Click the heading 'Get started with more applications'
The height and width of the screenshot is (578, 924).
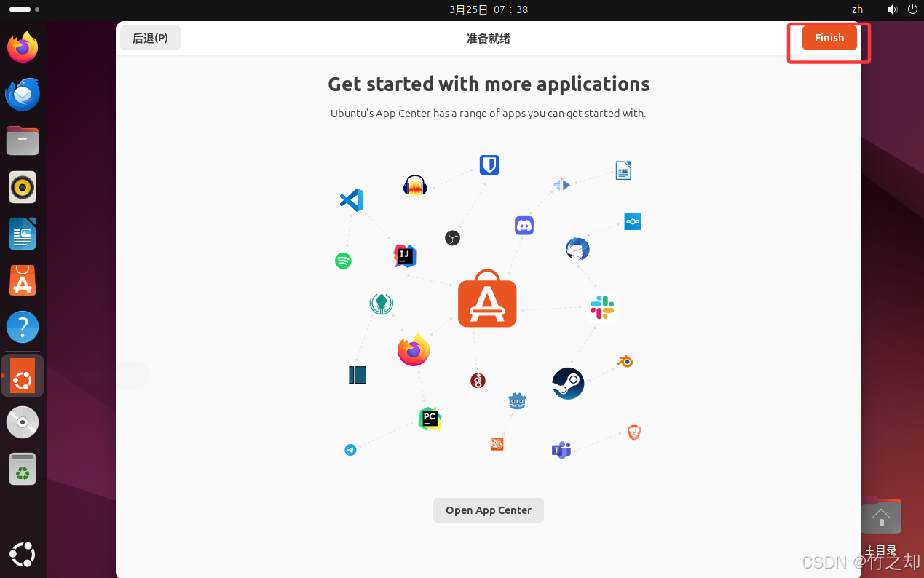pos(489,84)
